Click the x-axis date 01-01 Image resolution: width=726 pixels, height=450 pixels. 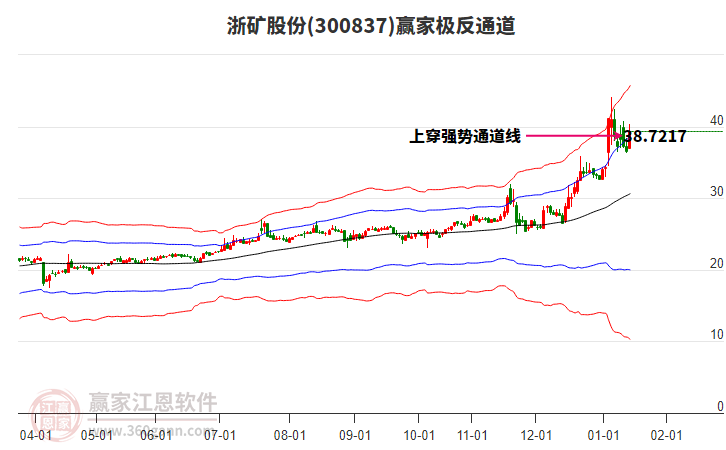point(603,435)
